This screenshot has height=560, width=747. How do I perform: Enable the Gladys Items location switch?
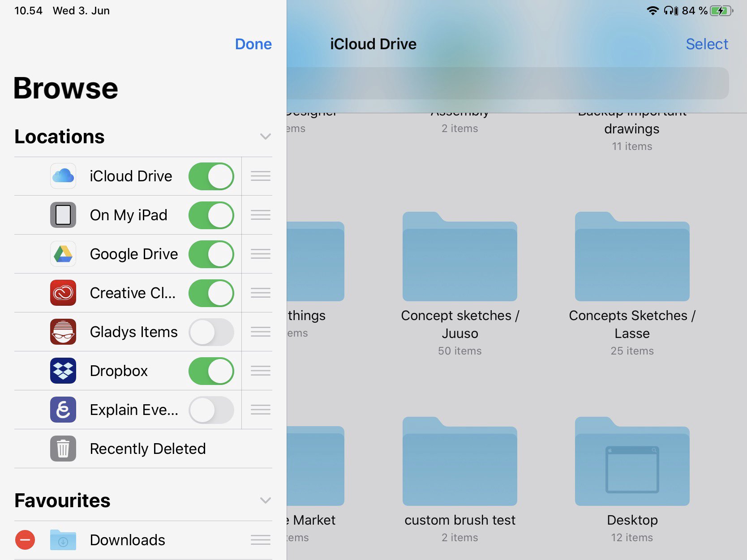[211, 332]
